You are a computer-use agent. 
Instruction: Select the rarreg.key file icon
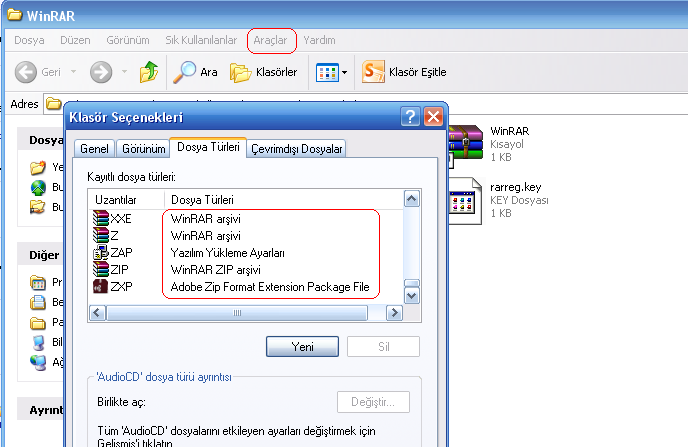[465, 201]
